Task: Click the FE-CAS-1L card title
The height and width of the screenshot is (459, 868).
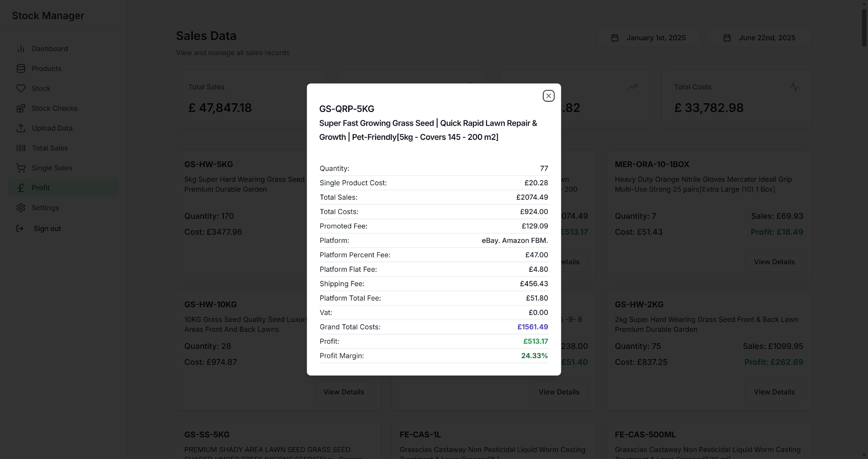Action: (x=420, y=435)
